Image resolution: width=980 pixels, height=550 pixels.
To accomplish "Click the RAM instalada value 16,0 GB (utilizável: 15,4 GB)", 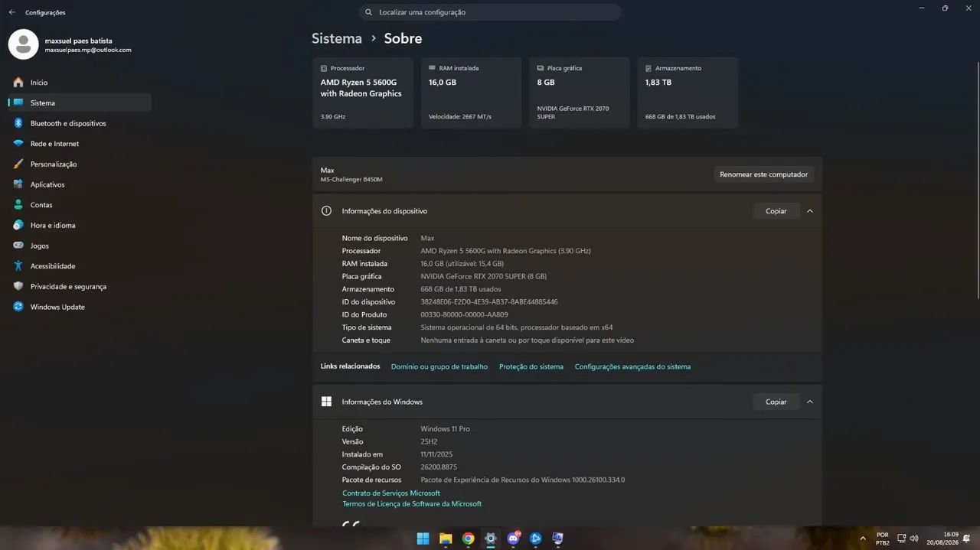I will (462, 264).
